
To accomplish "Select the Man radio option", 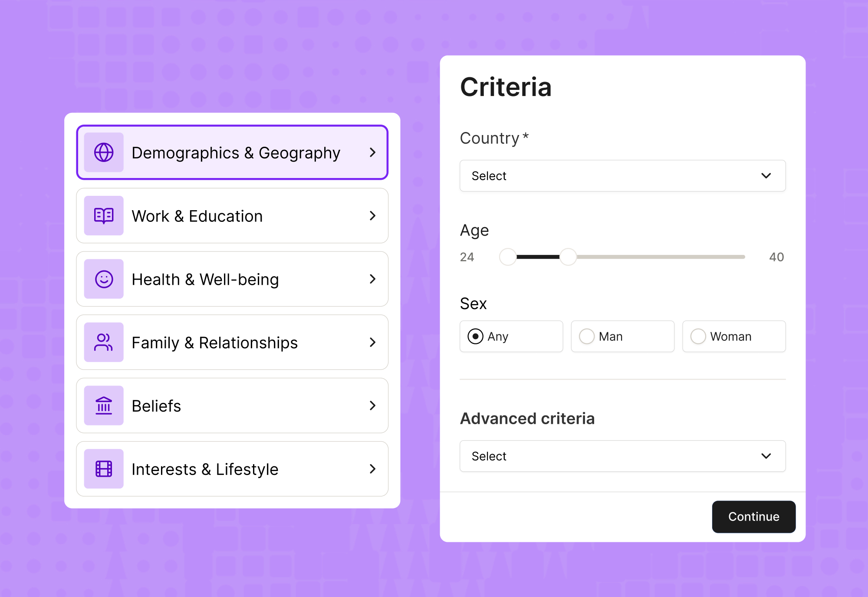I will point(587,336).
